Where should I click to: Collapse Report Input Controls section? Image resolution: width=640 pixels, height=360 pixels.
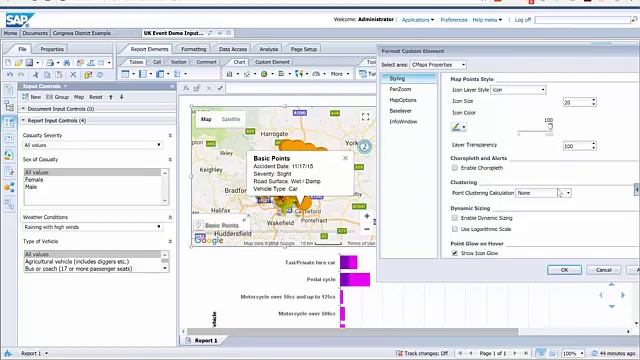pyautogui.click(x=23, y=120)
